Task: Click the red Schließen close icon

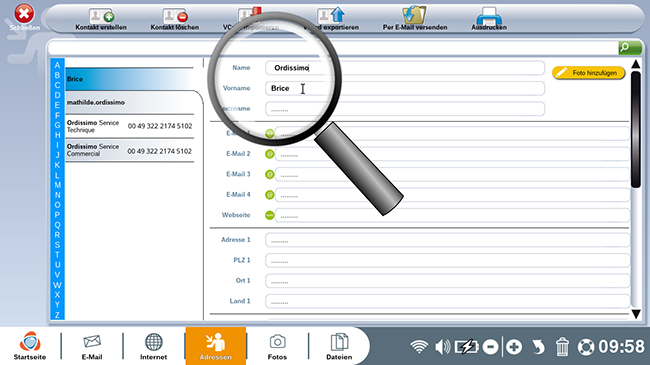Action: (24, 14)
